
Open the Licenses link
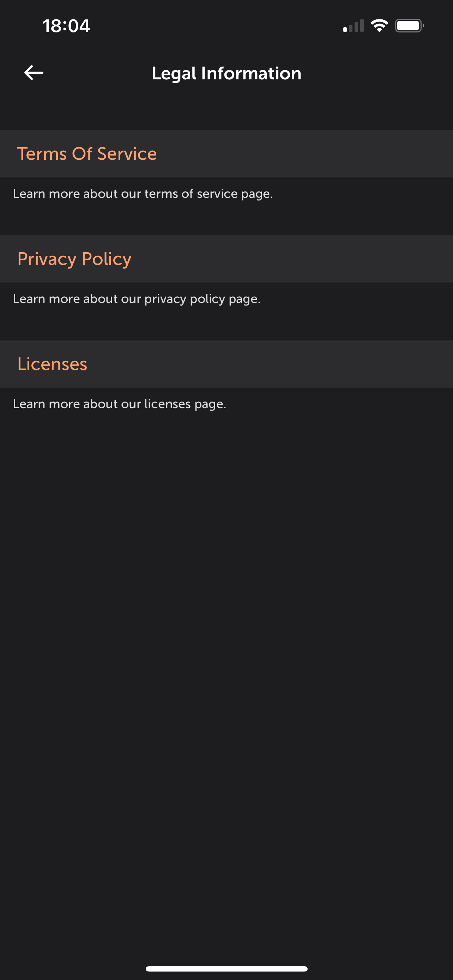[x=52, y=364]
